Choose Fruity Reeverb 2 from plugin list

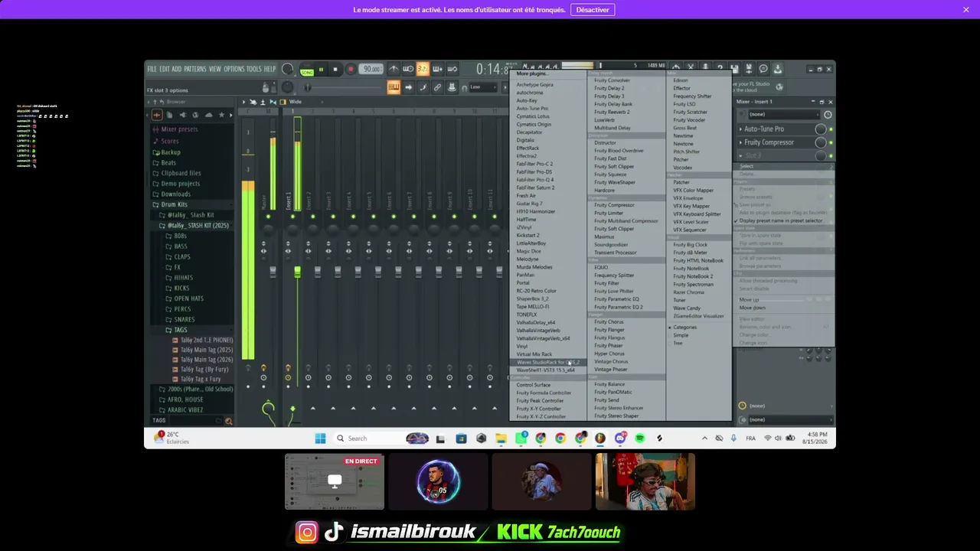tap(612, 112)
